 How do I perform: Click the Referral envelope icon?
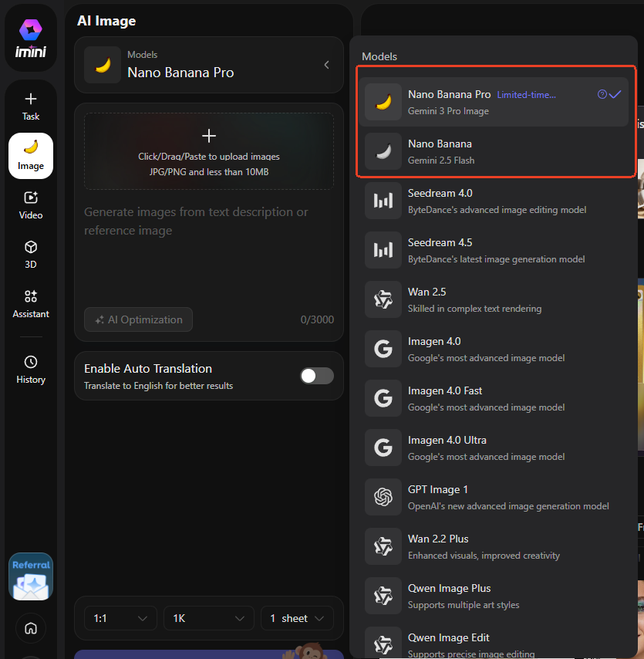31,577
